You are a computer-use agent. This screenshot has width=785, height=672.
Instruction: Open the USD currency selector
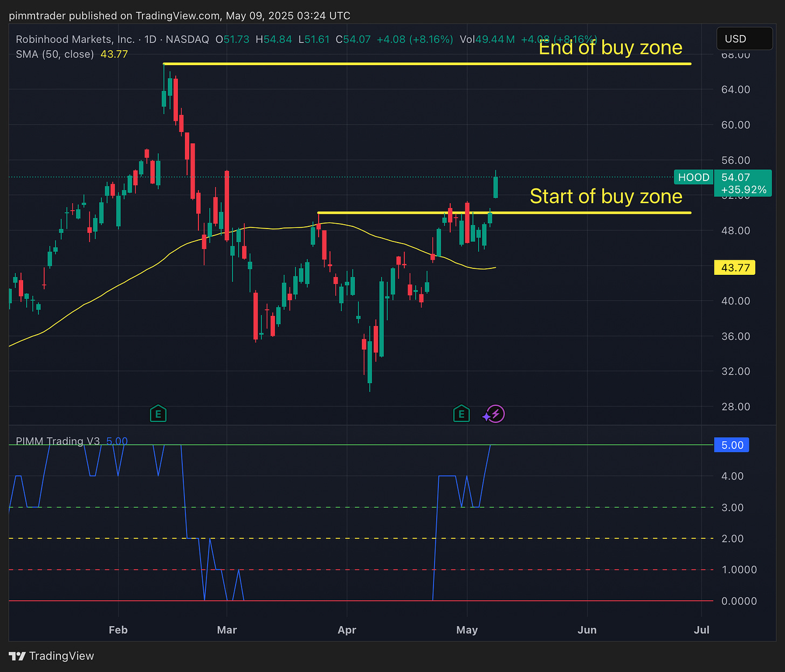pos(744,39)
